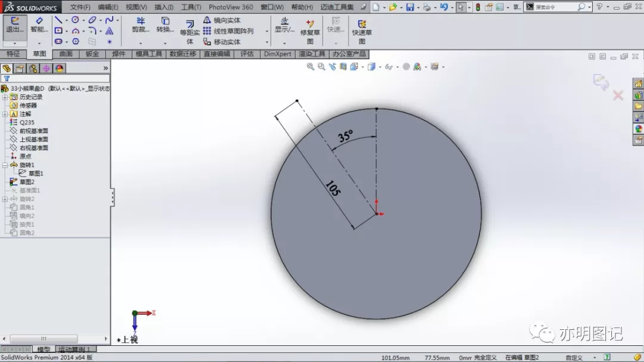Click Move Entities (移动实体)
Screen dimensions: 644x362
[x=222, y=42]
